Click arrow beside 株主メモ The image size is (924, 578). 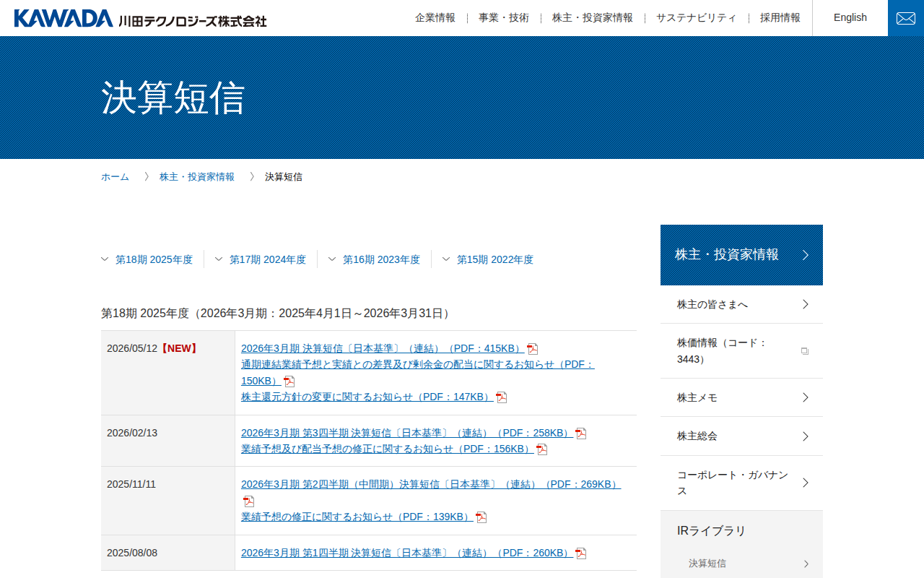pos(806,397)
